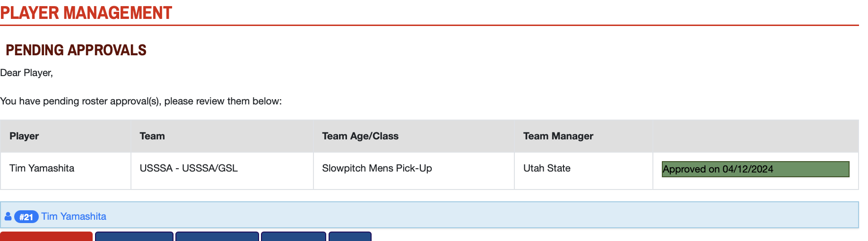Click the Player column header
Image resolution: width=868 pixels, height=241 pixels.
click(x=24, y=136)
